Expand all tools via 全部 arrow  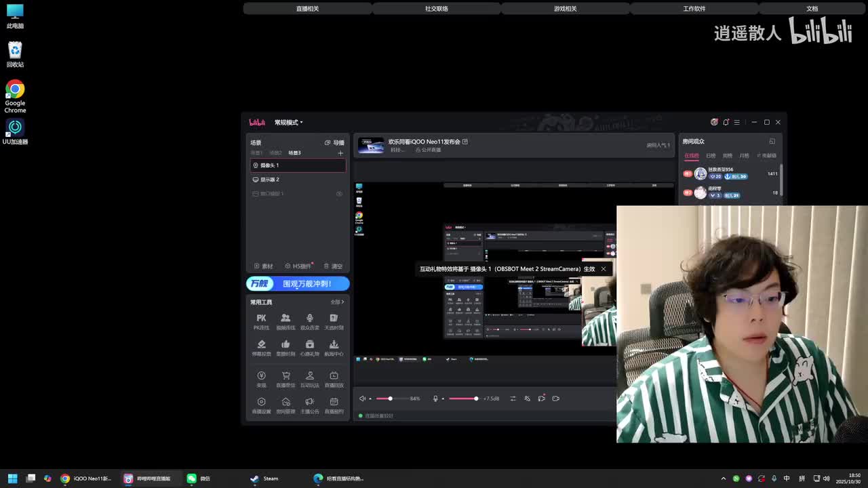click(x=337, y=302)
